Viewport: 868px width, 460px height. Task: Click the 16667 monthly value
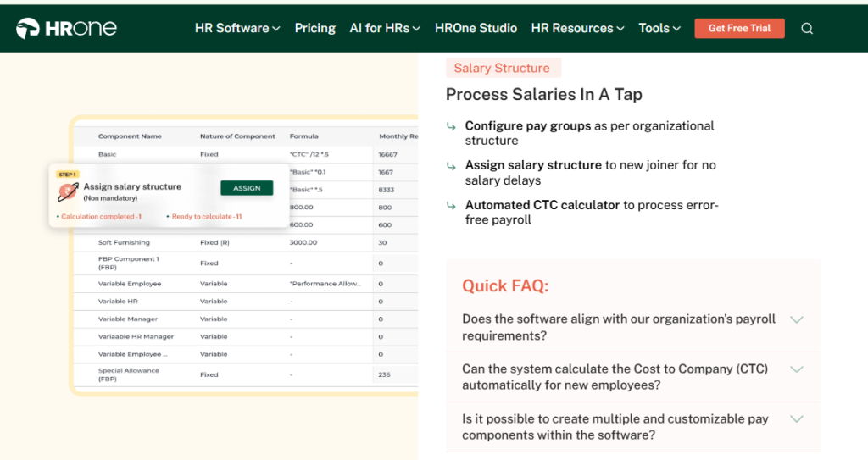tap(387, 154)
